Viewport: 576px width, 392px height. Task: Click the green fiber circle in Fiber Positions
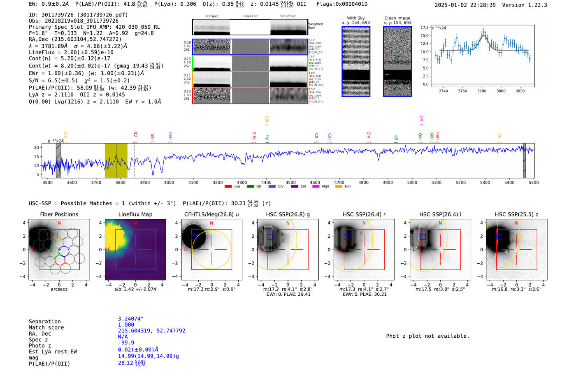54,252
